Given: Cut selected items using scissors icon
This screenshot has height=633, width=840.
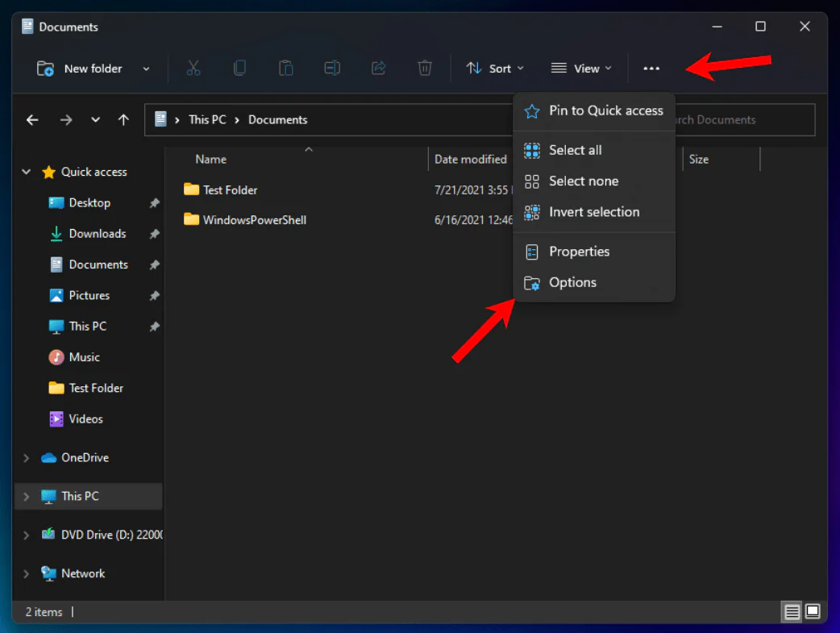Looking at the screenshot, I should tap(193, 68).
